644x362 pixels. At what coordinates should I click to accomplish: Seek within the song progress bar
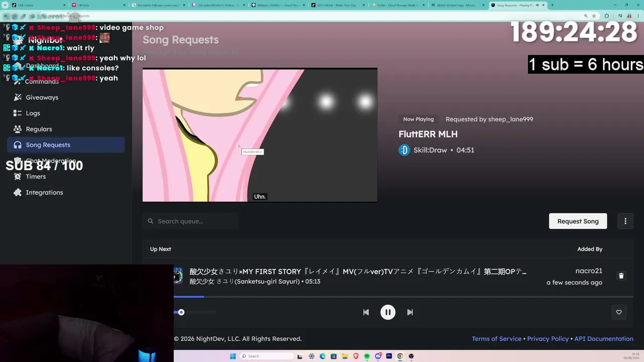(x=404, y=297)
